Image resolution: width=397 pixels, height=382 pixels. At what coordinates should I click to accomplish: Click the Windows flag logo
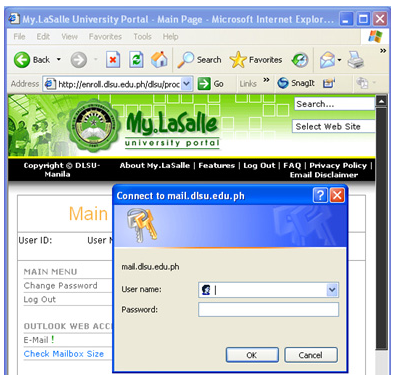click(x=375, y=36)
